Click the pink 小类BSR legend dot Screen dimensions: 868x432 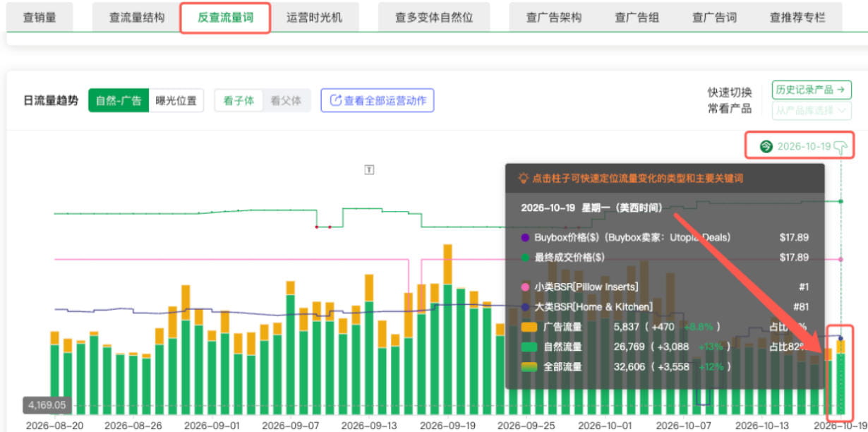[525, 287]
